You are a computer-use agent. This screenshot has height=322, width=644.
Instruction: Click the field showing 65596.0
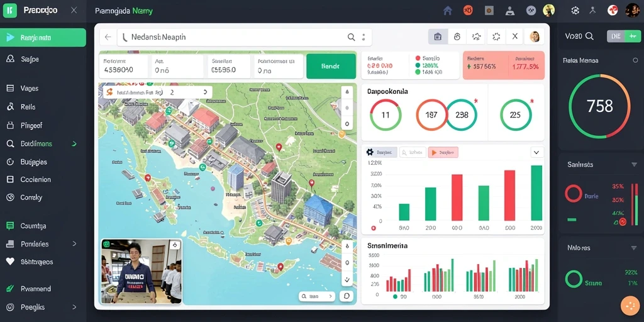point(229,67)
